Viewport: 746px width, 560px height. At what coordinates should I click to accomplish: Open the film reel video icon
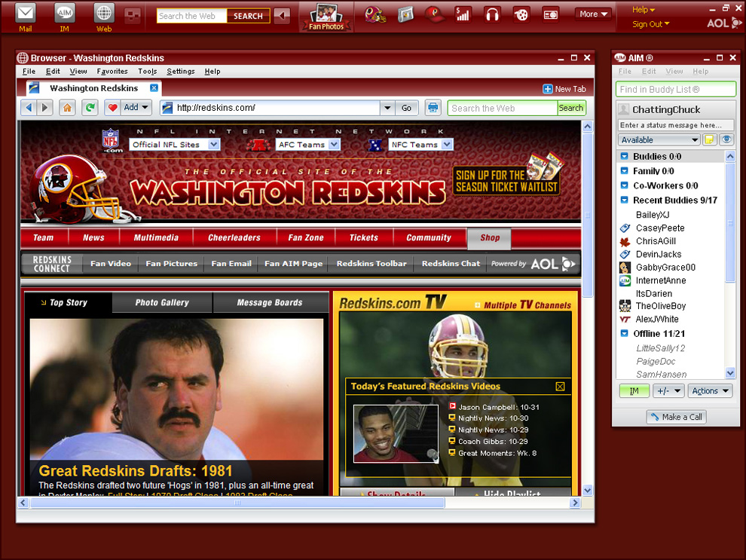521,14
